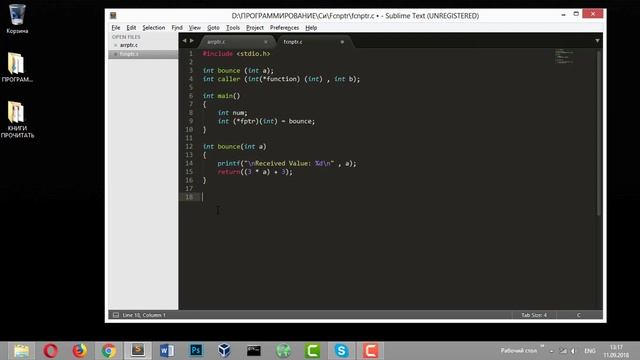Open Skype from the taskbar
640x360 pixels.
coord(341,351)
